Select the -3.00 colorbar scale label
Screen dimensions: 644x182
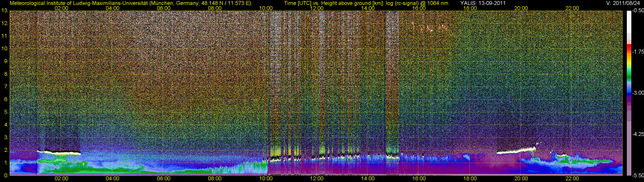(x=638, y=93)
